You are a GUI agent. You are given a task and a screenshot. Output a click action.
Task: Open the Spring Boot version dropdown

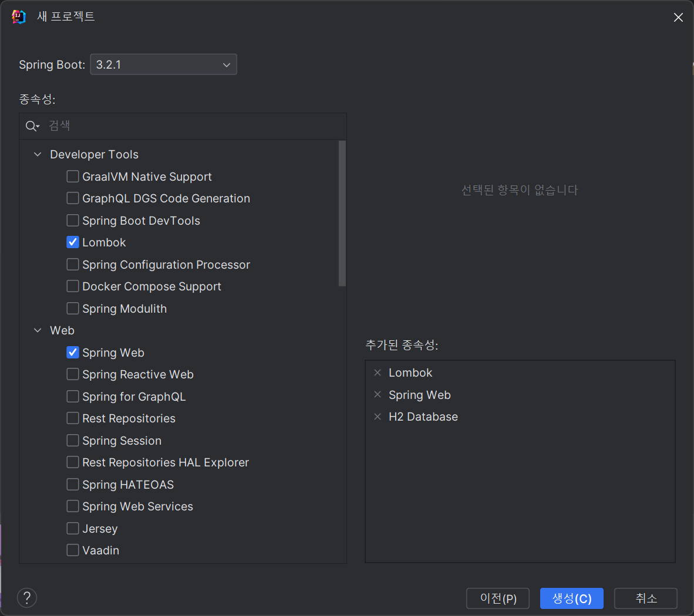point(163,65)
